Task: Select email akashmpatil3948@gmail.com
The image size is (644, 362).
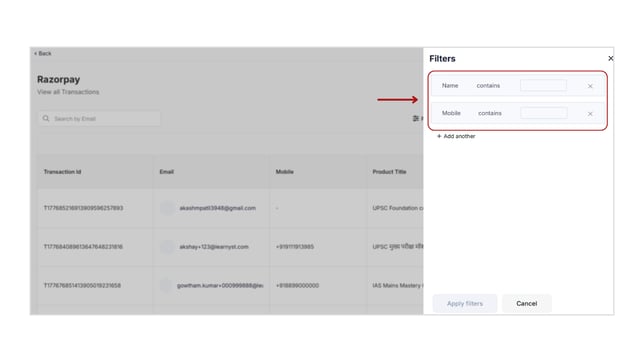Action: 217,208
